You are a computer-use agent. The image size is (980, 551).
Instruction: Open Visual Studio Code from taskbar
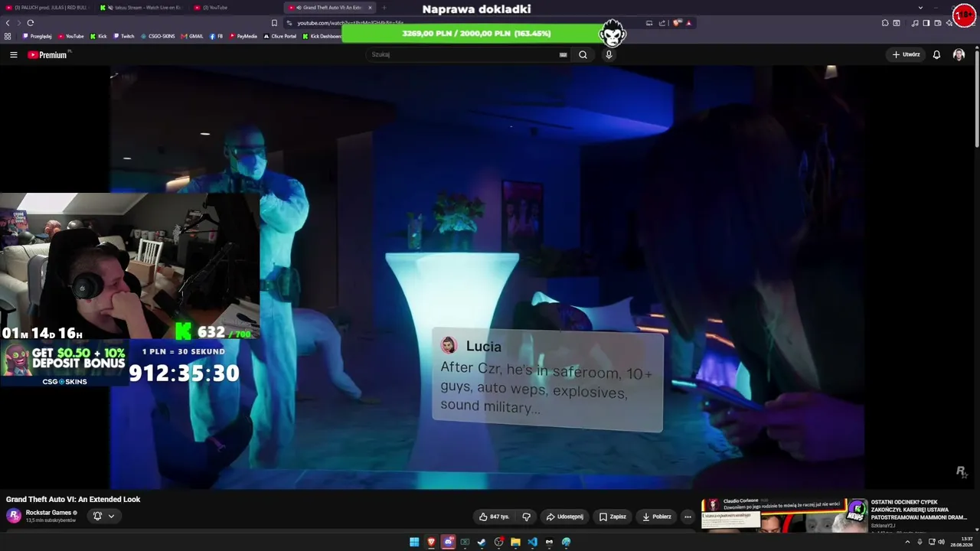(532, 542)
